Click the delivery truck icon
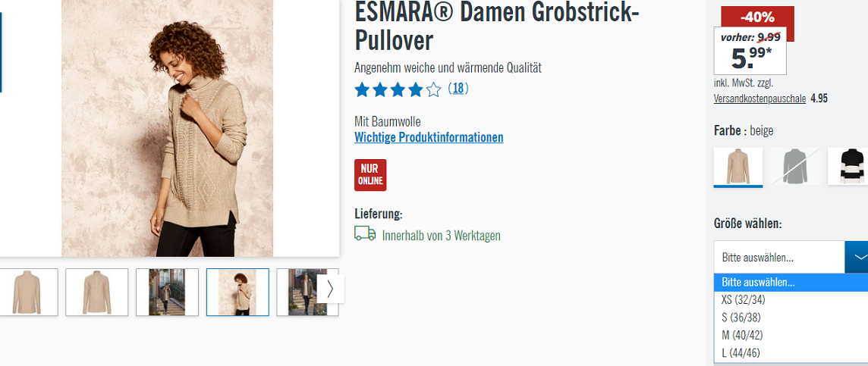Image resolution: width=868 pixels, height=366 pixels. pyautogui.click(x=365, y=234)
